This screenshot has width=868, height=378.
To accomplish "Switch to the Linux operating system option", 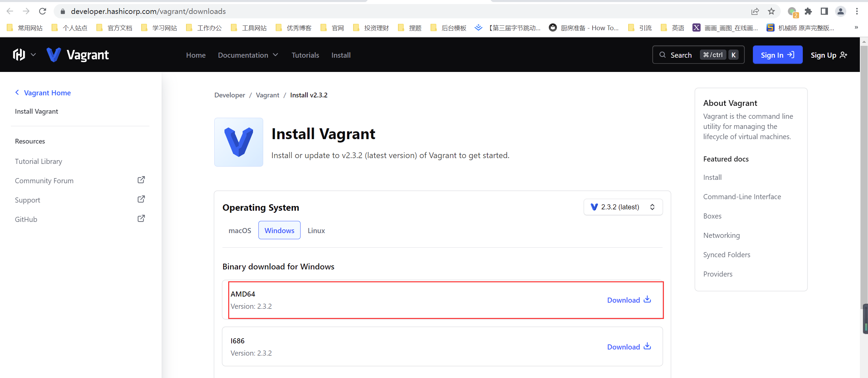I will point(315,230).
